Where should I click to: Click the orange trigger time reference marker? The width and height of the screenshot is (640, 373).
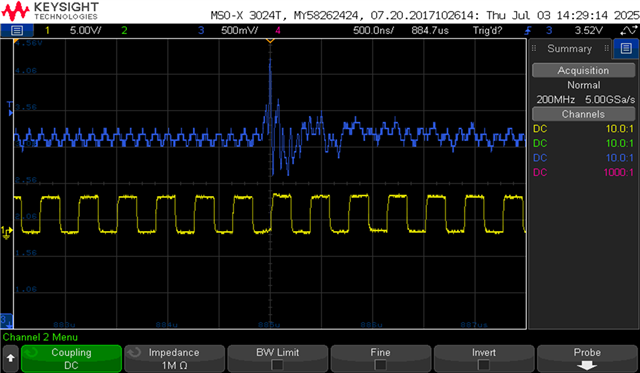[x=270, y=40]
